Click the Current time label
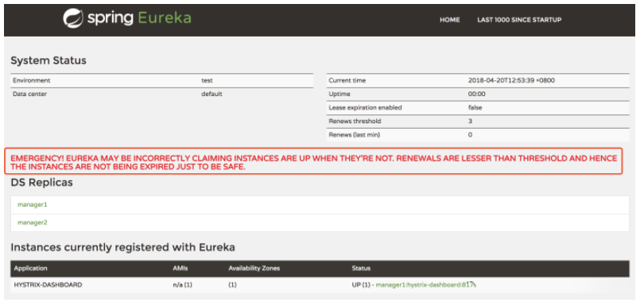Screen dimensions: 644x306 tap(347, 80)
